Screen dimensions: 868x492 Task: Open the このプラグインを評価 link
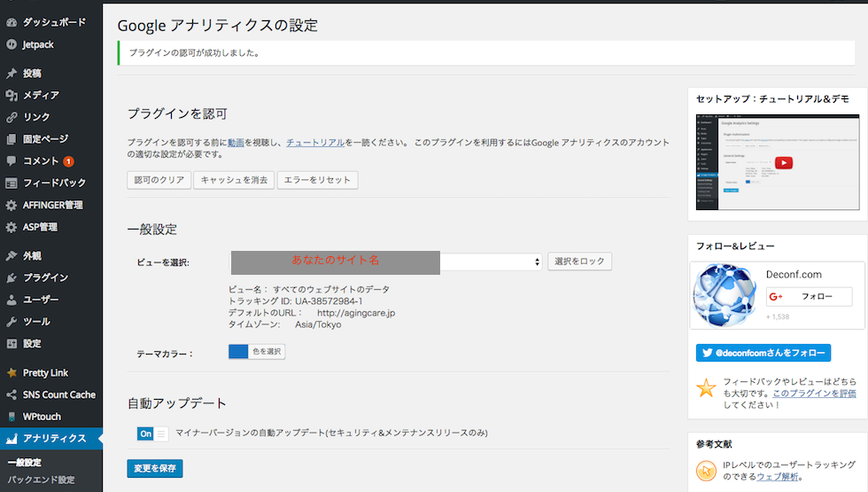coord(814,394)
